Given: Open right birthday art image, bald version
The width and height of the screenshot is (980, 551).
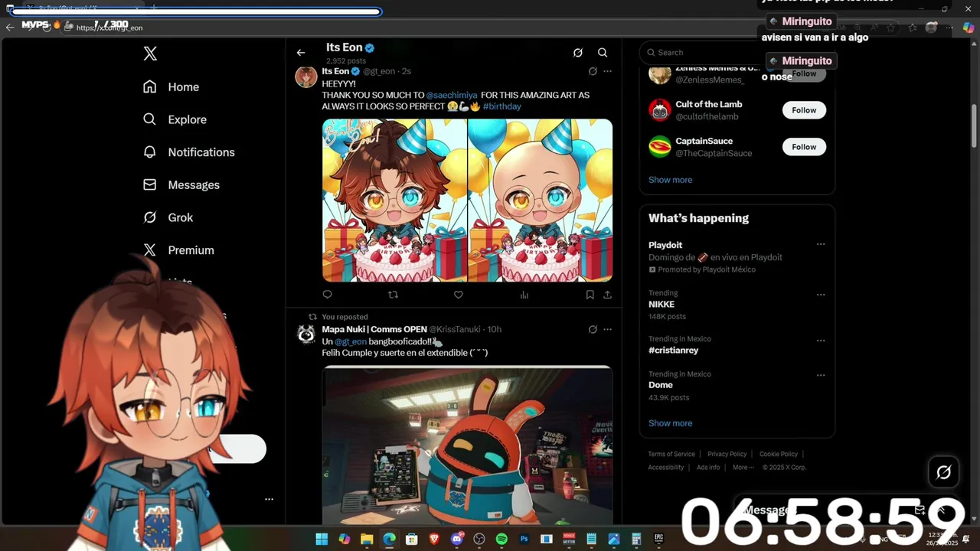Looking at the screenshot, I should click(x=541, y=201).
